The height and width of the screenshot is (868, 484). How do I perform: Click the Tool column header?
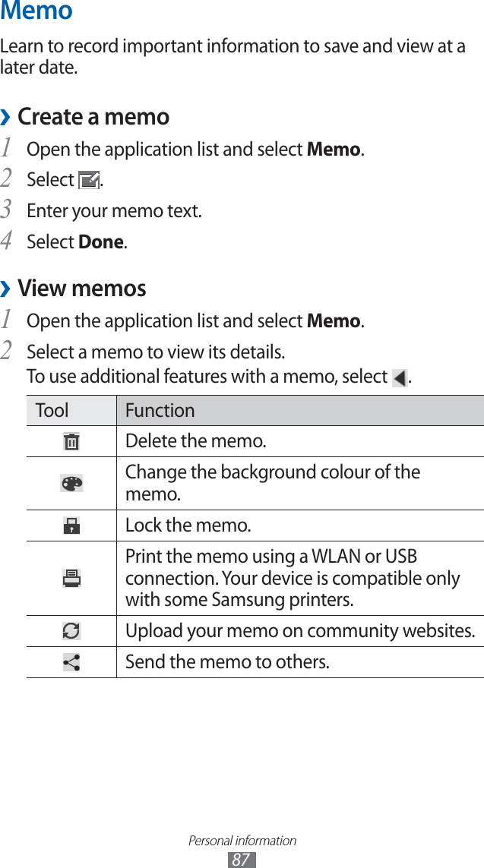click(52, 411)
